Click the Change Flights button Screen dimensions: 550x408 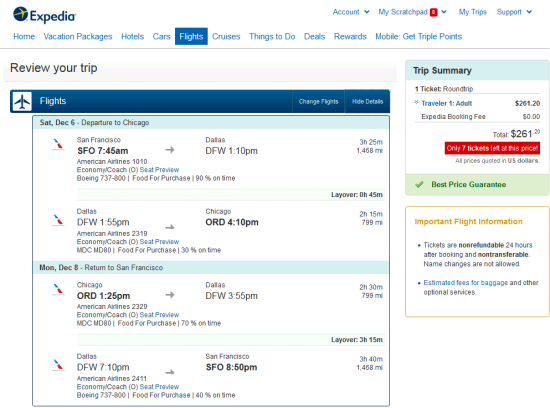click(x=318, y=101)
